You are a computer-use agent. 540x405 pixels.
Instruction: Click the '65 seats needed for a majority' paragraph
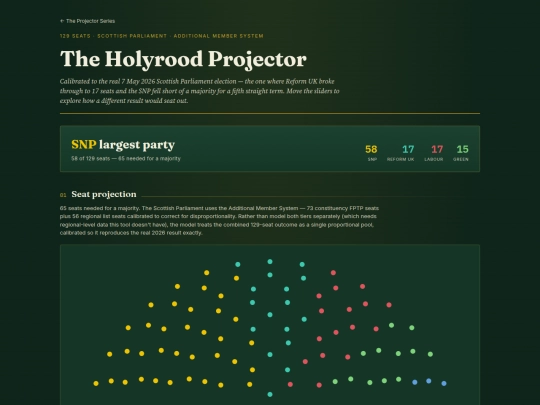[x=219, y=220]
